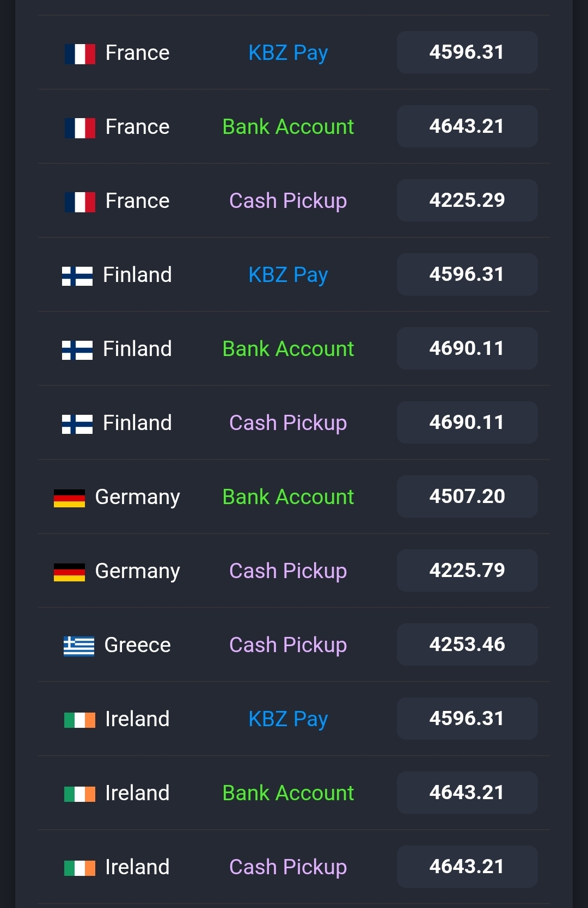Open the KBZ Pay link for France
Viewport: 588px width, 908px height.
click(x=288, y=53)
